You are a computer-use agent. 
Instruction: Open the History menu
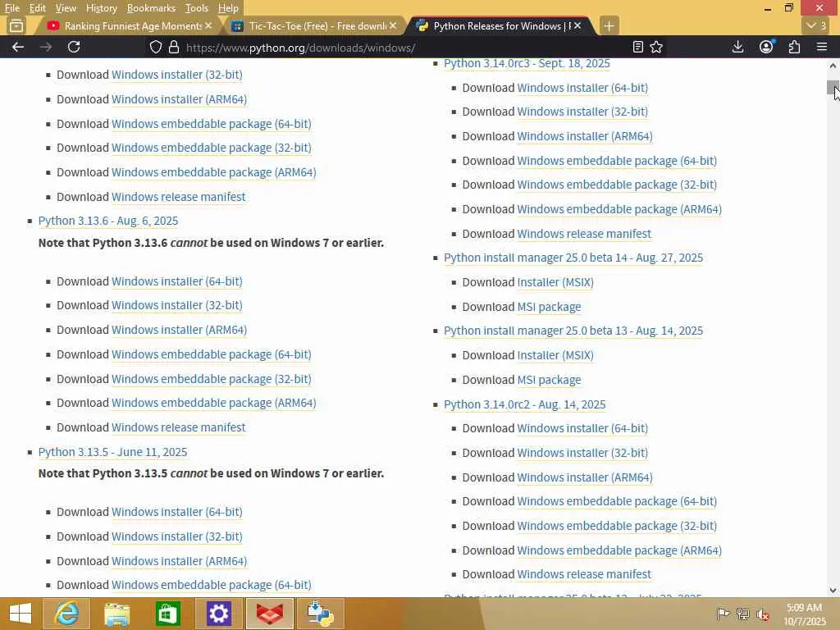(x=101, y=8)
